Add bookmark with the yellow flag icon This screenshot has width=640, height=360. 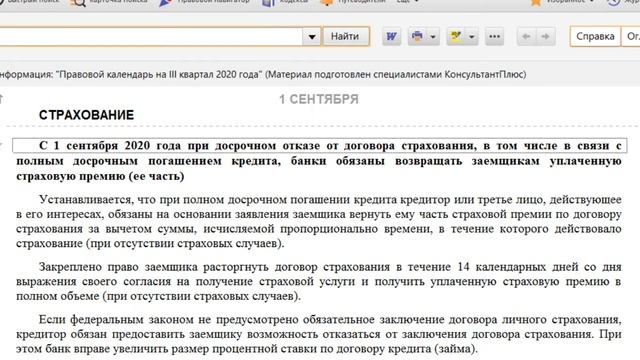[456, 37]
